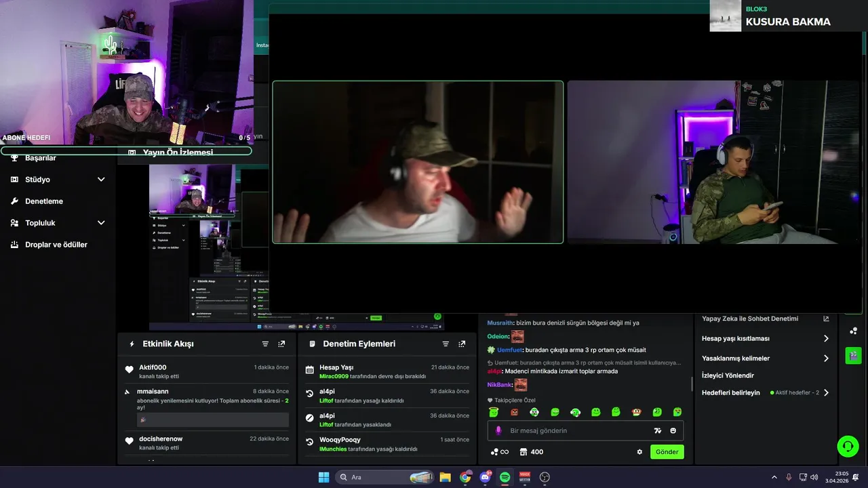Click the Topluluk people icon
Viewport: 868px width, 488px height.
(14, 223)
